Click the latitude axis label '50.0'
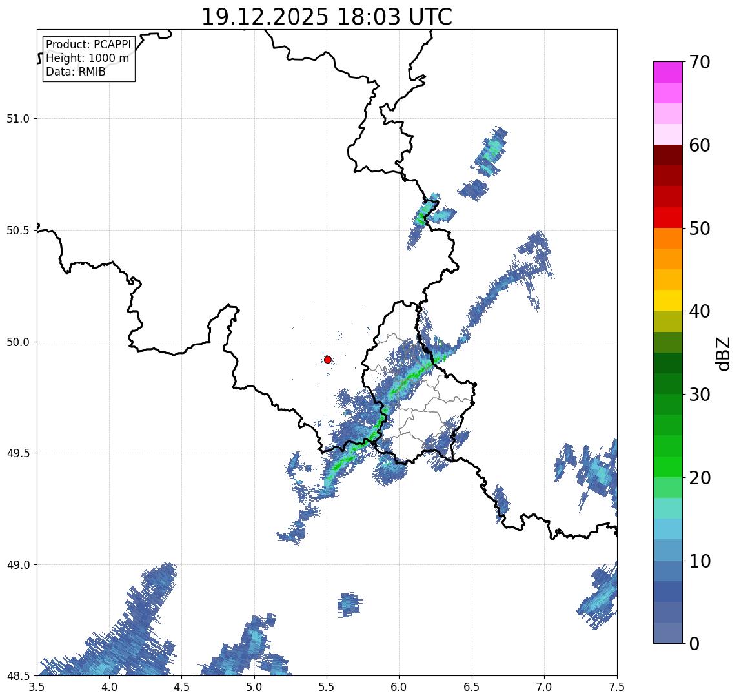 (x=18, y=342)
